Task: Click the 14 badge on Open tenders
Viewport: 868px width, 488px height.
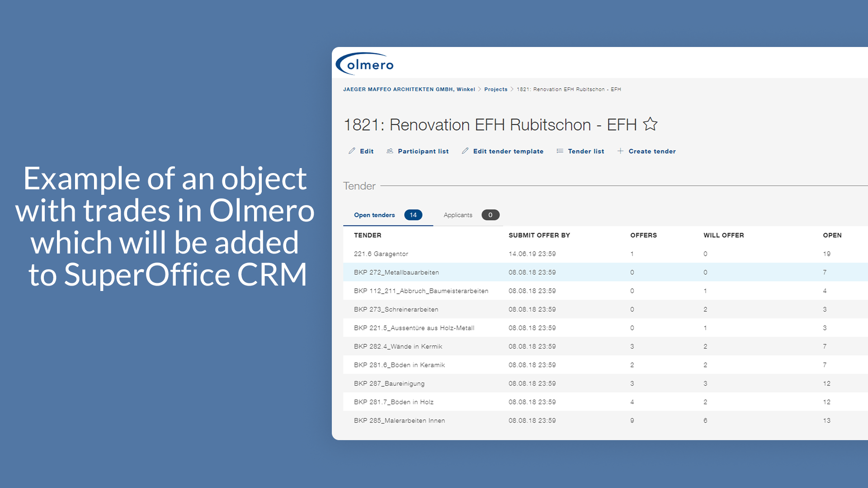Action: coord(413,215)
